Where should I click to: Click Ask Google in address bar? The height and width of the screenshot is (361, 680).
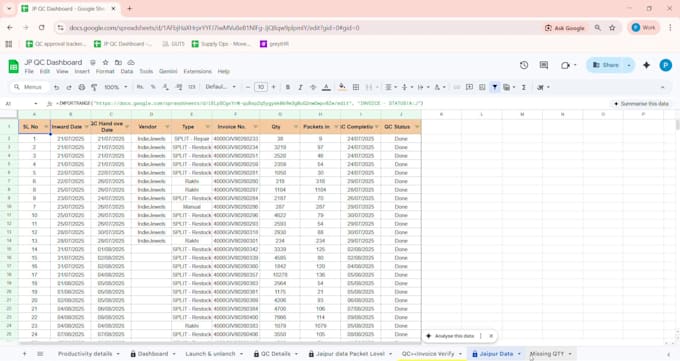(565, 28)
